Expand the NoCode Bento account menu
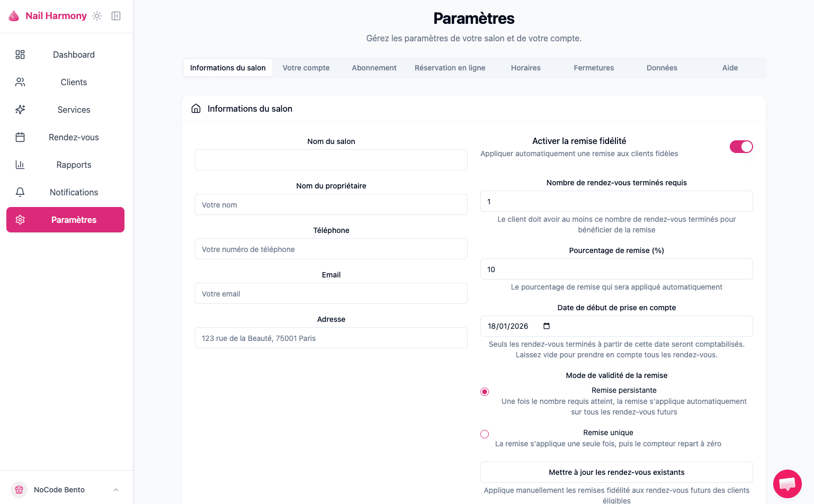The height and width of the screenshot is (504, 814). pyautogui.click(x=116, y=490)
